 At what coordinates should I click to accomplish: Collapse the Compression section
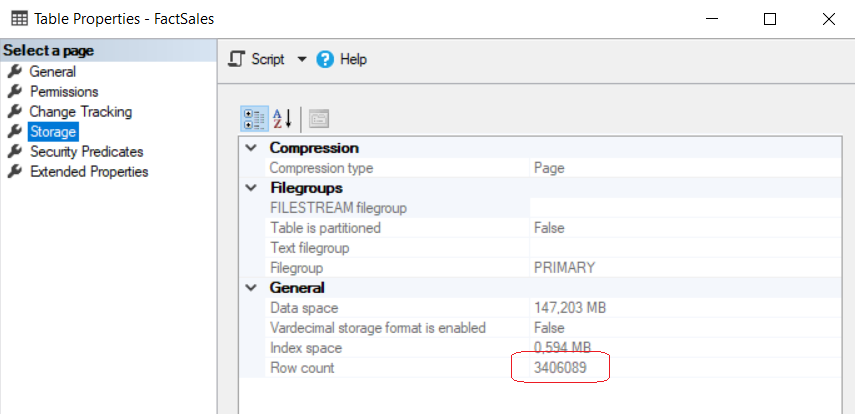[x=251, y=148]
